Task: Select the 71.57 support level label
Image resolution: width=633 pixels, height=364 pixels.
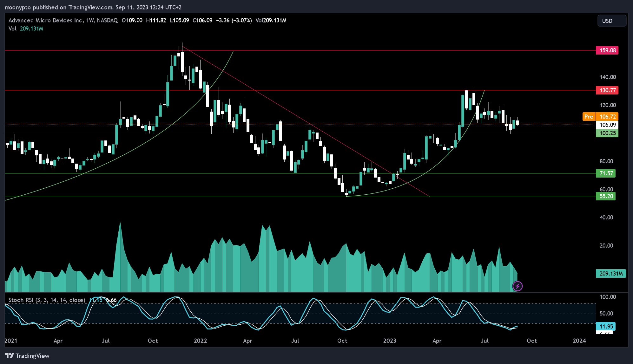Action: click(606, 173)
